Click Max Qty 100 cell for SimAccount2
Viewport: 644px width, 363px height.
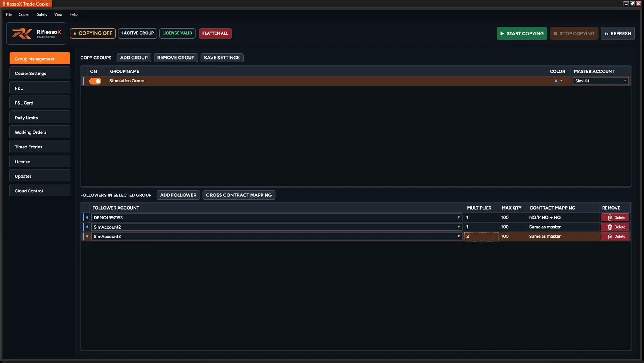tap(512, 227)
